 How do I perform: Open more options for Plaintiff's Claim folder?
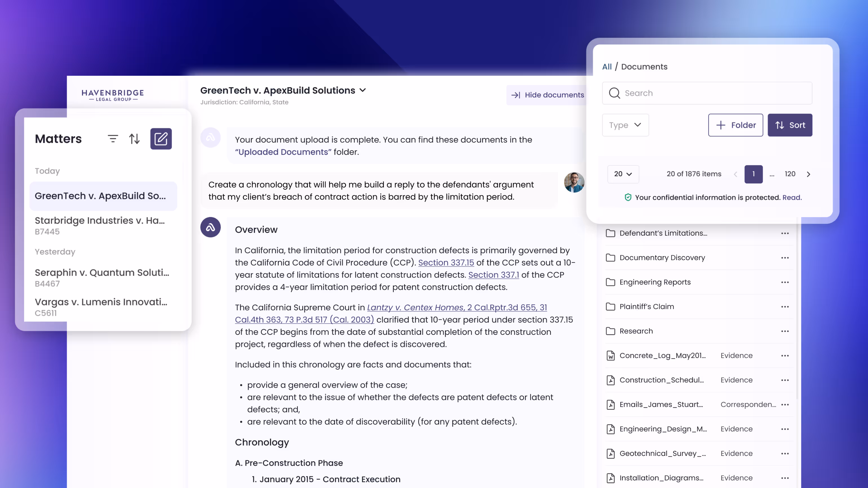click(x=785, y=306)
